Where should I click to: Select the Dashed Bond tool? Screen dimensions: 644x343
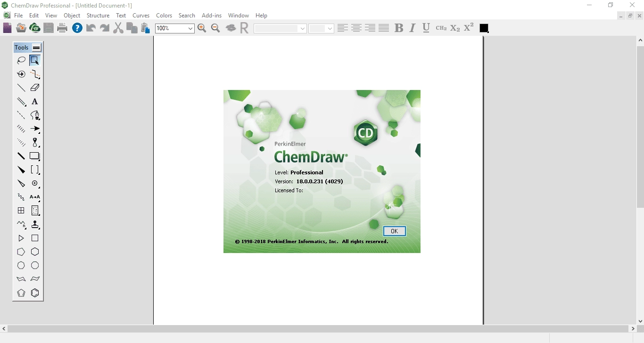coord(21,115)
